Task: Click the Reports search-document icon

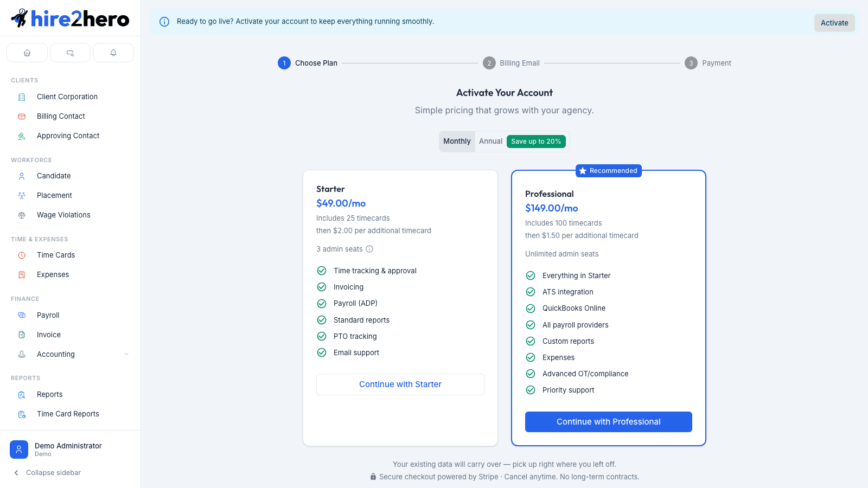Action: pos(22,395)
